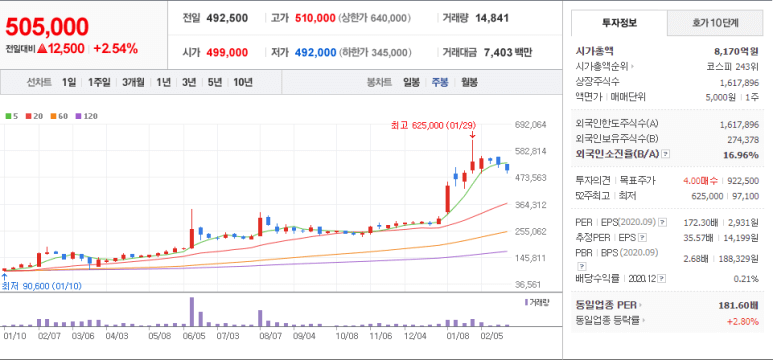Click the 배당수익률 value 0.21%
Viewport: 773px width, 360px height.
[x=746, y=279]
